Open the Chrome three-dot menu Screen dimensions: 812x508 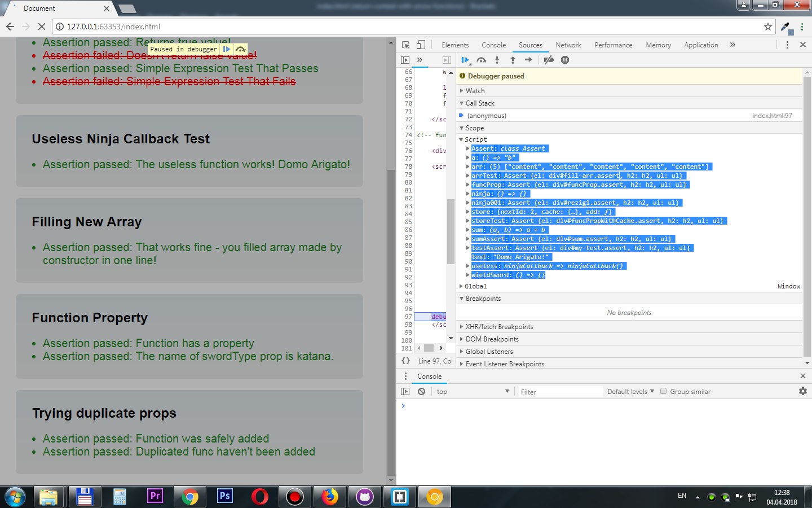(802, 27)
